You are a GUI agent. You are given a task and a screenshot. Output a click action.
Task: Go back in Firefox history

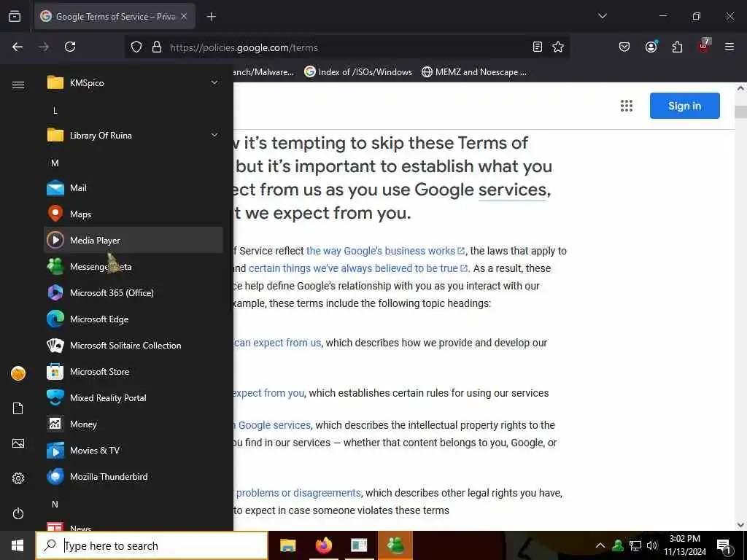click(18, 47)
